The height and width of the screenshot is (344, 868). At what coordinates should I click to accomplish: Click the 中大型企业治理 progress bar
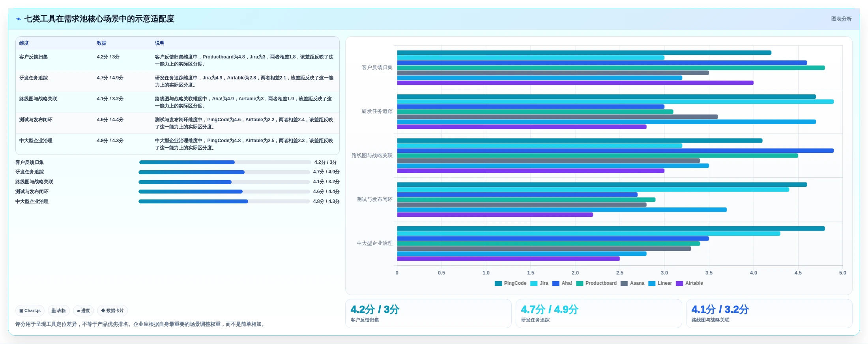click(x=224, y=201)
